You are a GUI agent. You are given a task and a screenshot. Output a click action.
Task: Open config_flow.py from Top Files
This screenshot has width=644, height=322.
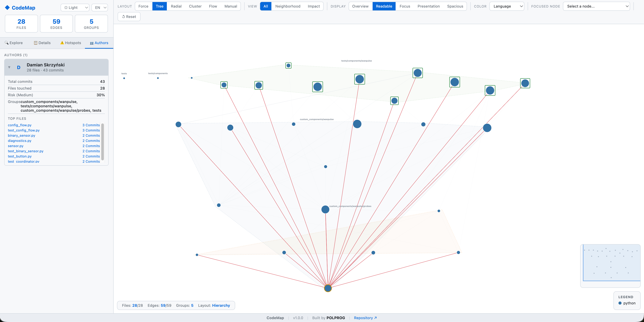tap(19, 125)
